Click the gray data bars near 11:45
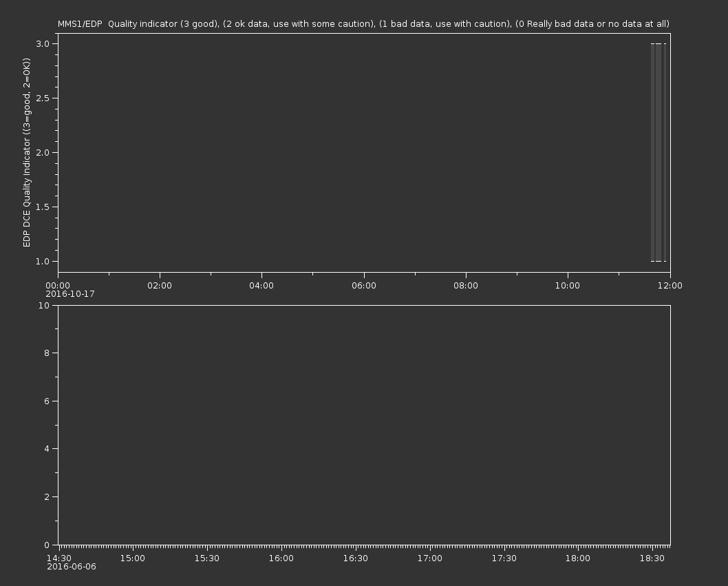728x586 pixels. coord(659,152)
